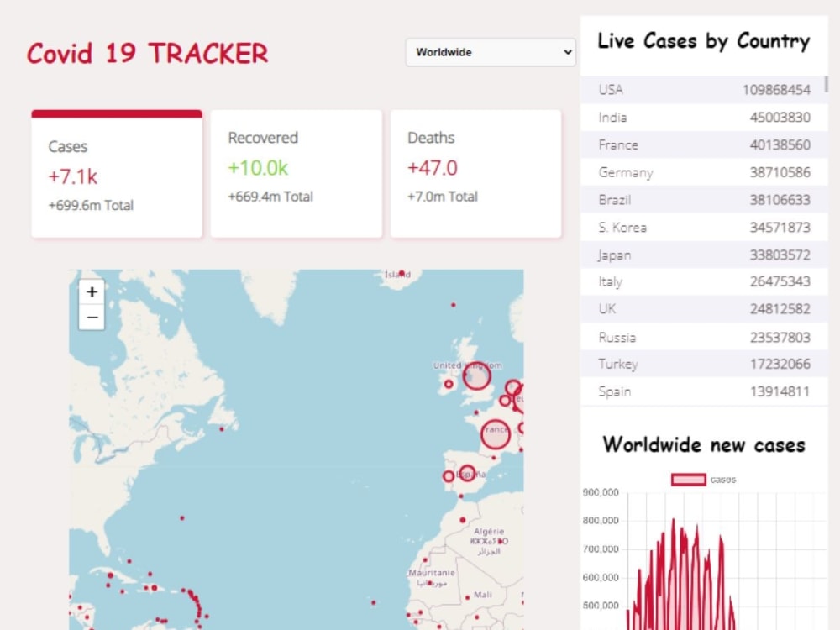
Task: Click the Japan row in the country table
Action: [x=704, y=255]
